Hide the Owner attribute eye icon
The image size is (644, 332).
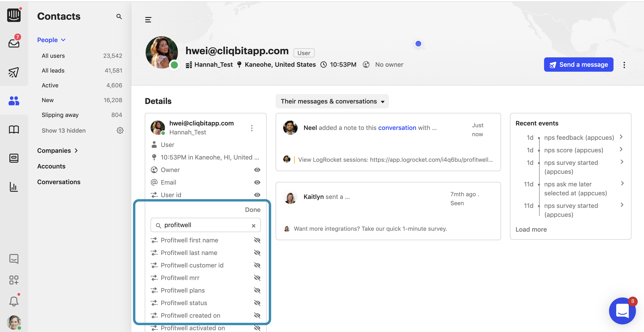tap(257, 170)
